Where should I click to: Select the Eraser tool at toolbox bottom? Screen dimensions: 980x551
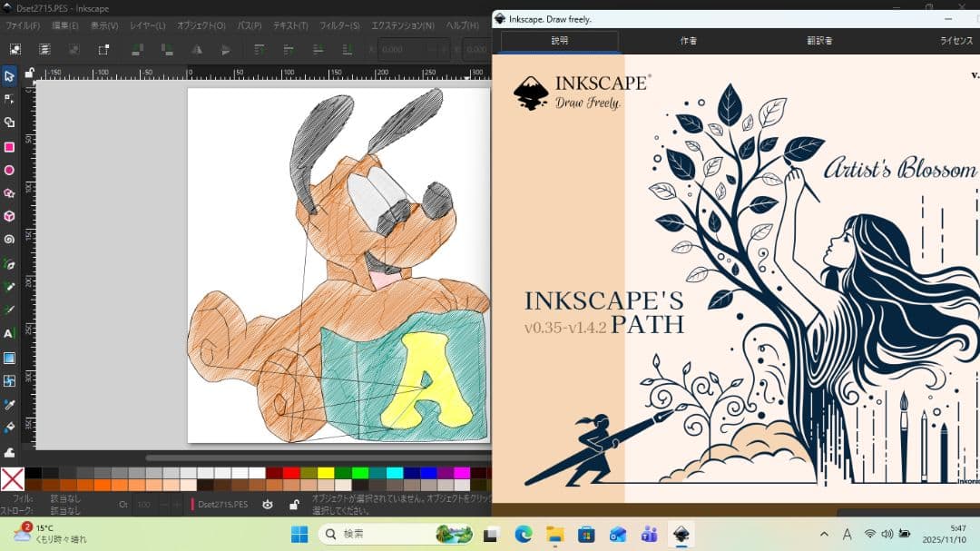9,451
